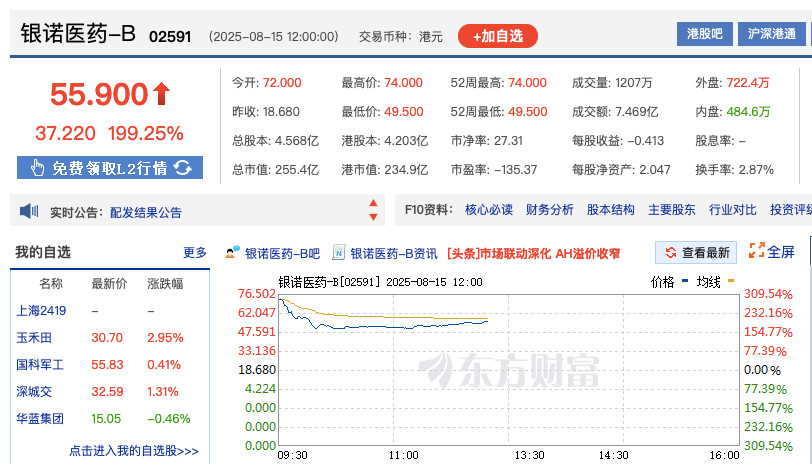
Task: Click the blue 价格 legend marker on chart
Action: tap(685, 282)
